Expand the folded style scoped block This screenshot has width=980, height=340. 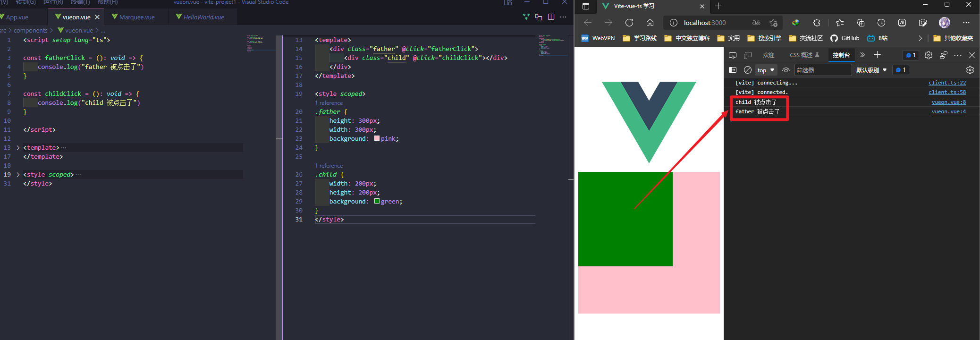18,175
